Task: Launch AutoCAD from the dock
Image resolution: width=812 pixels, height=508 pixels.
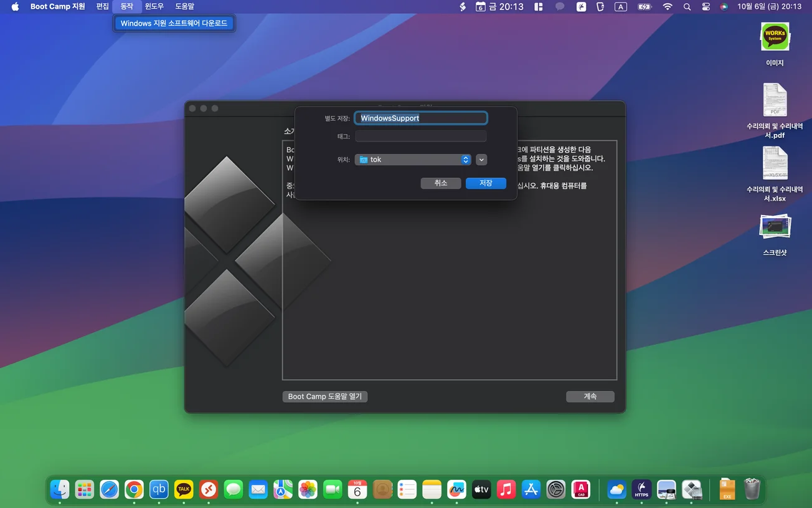Action: [580, 489]
